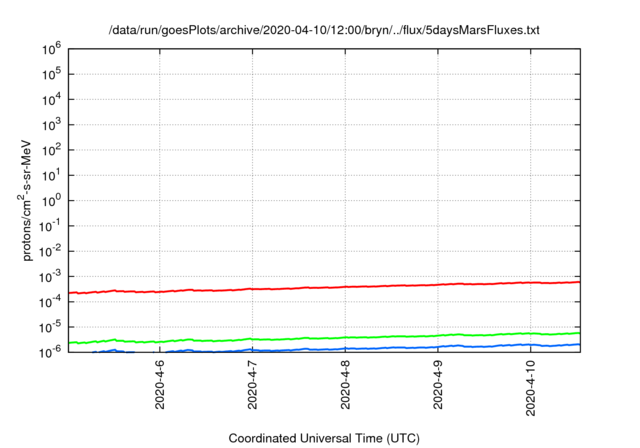Click the 10^-1 y-axis tick label
The width and height of the screenshot is (640, 448).
[x=49, y=226]
